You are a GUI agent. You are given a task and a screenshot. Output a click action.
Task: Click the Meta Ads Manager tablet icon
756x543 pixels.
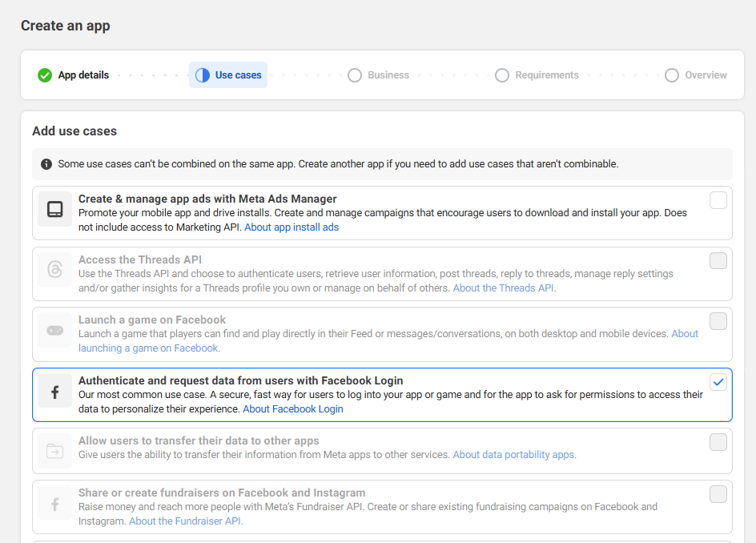coord(54,209)
